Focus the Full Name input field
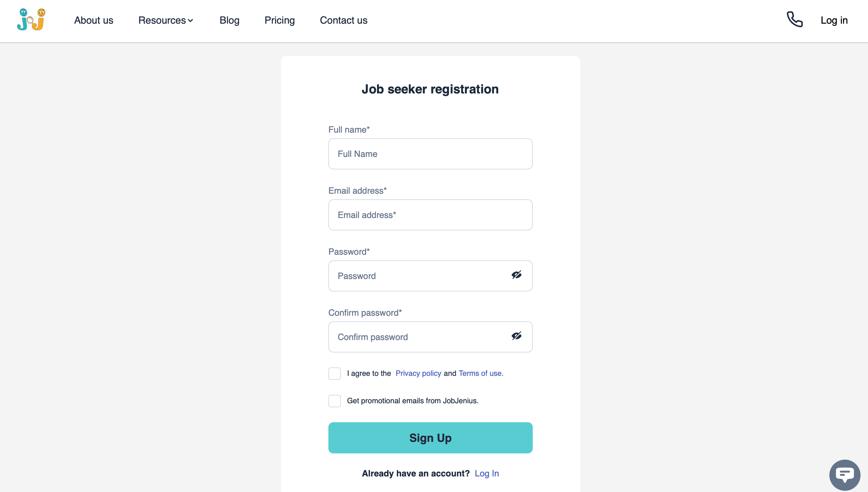 (x=430, y=154)
